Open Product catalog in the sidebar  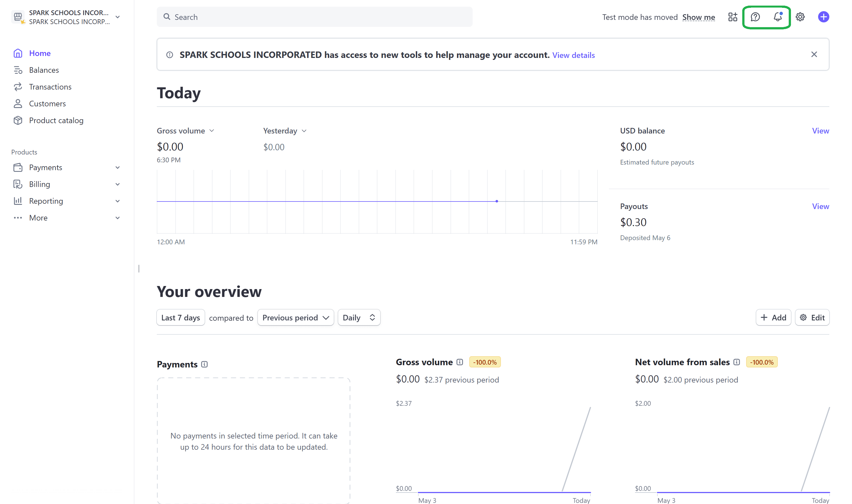point(56,121)
